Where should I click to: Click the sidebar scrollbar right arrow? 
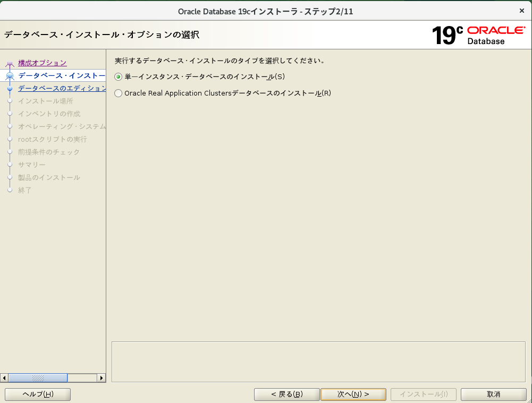coord(102,378)
